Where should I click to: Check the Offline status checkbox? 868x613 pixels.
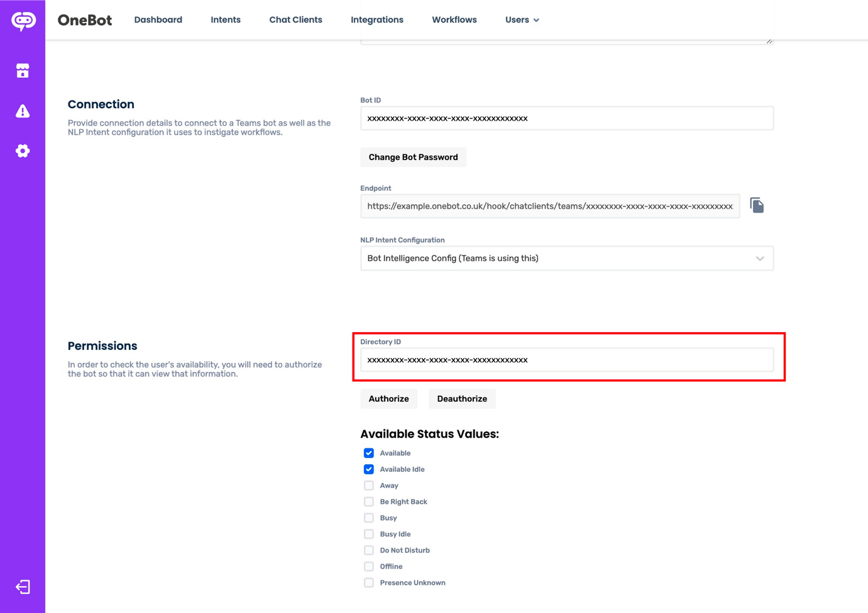[369, 567]
